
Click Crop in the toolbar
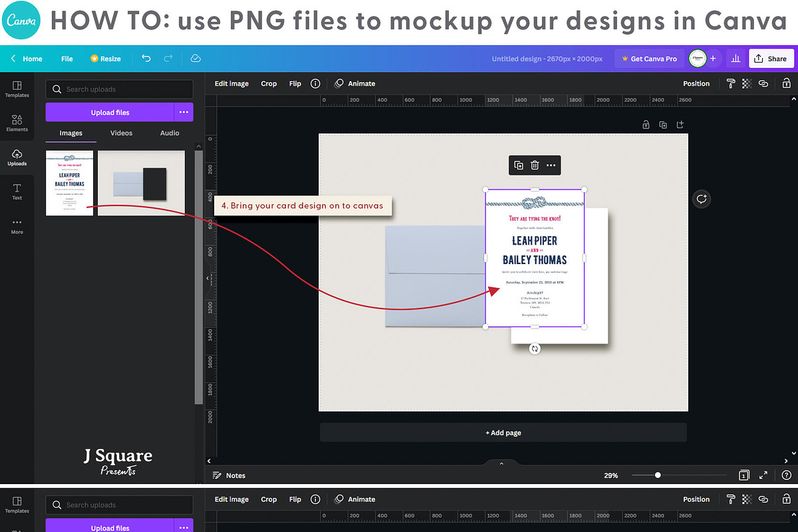tap(269, 84)
